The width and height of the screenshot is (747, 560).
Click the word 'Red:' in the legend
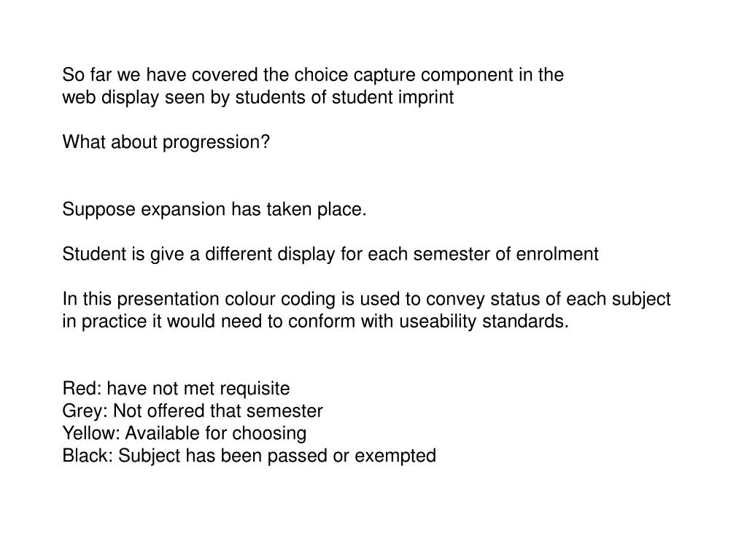(82, 389)
